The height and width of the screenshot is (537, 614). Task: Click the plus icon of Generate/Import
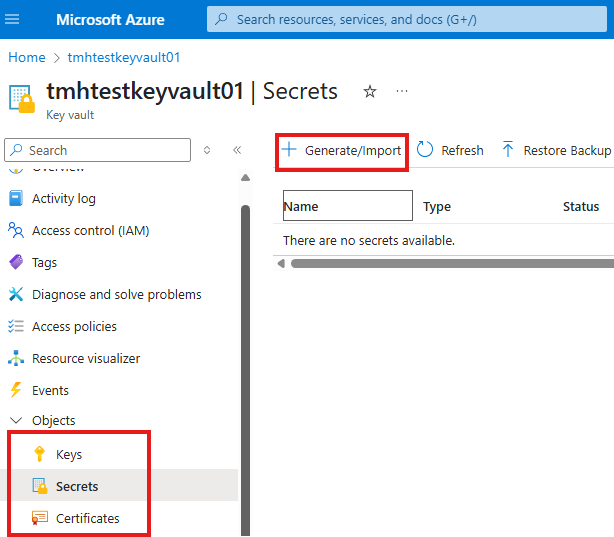pyautogui.click(x=289, y=150)
